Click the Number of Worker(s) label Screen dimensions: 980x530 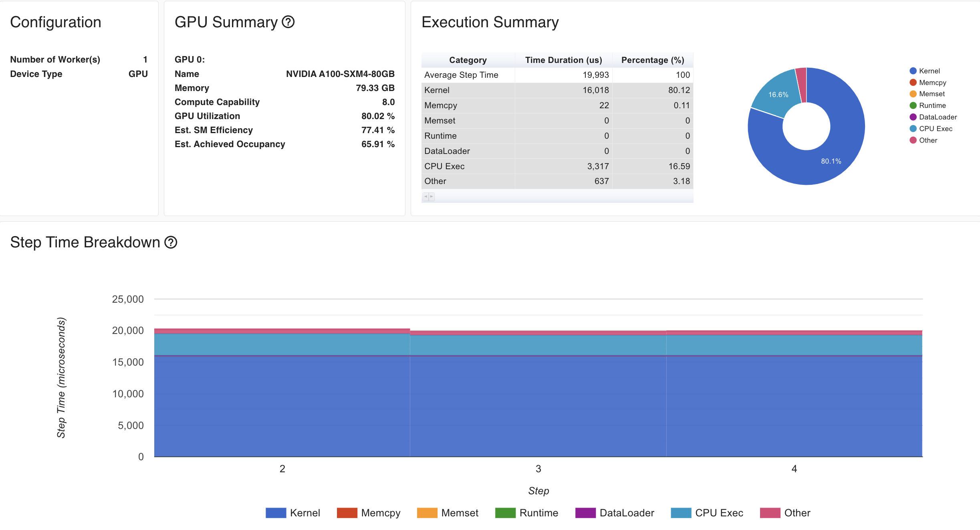click(x=55, y=59)
